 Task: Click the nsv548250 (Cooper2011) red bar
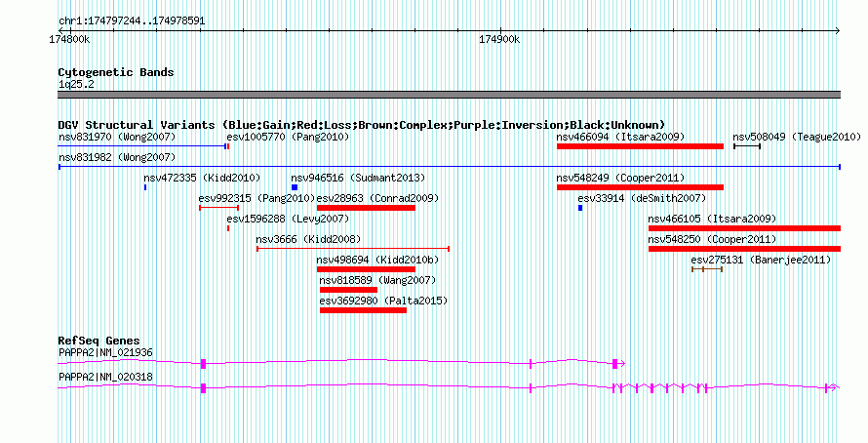744,249
